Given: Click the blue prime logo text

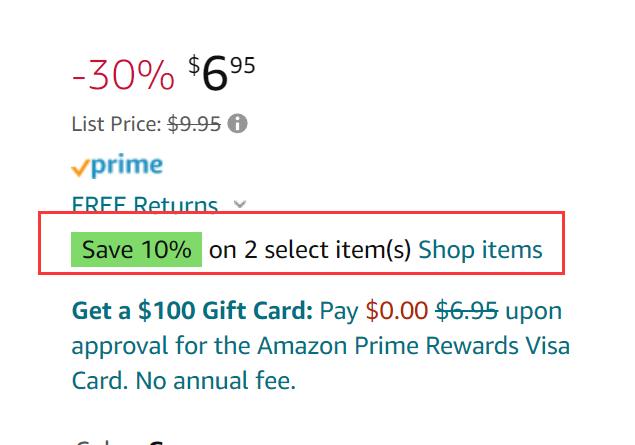Looking at the screenshot, I should pyautogui.click(x=127, y=166).
